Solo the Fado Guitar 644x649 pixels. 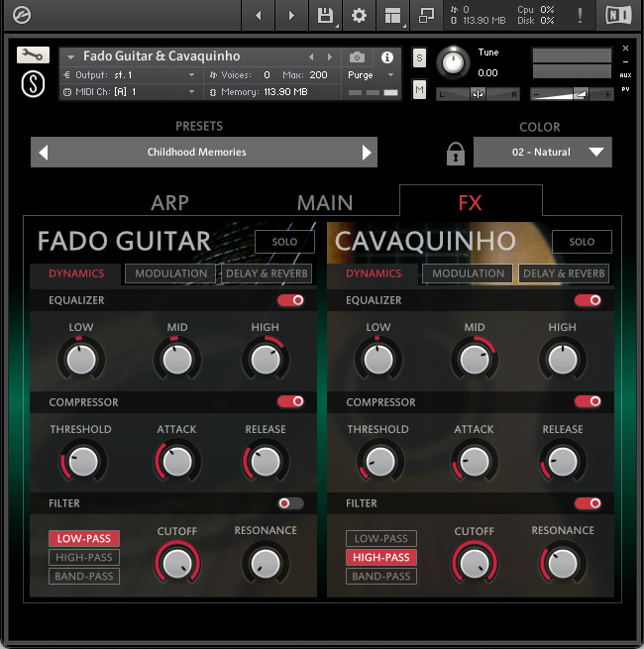point(284,242)
